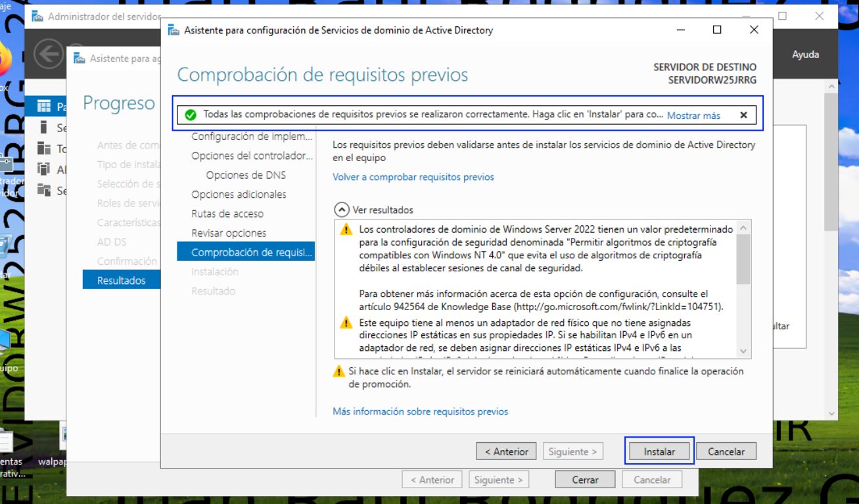Maximize the Active Directory wizard window
This screenshot has width=859, height=504.
(x=717, y=30)
